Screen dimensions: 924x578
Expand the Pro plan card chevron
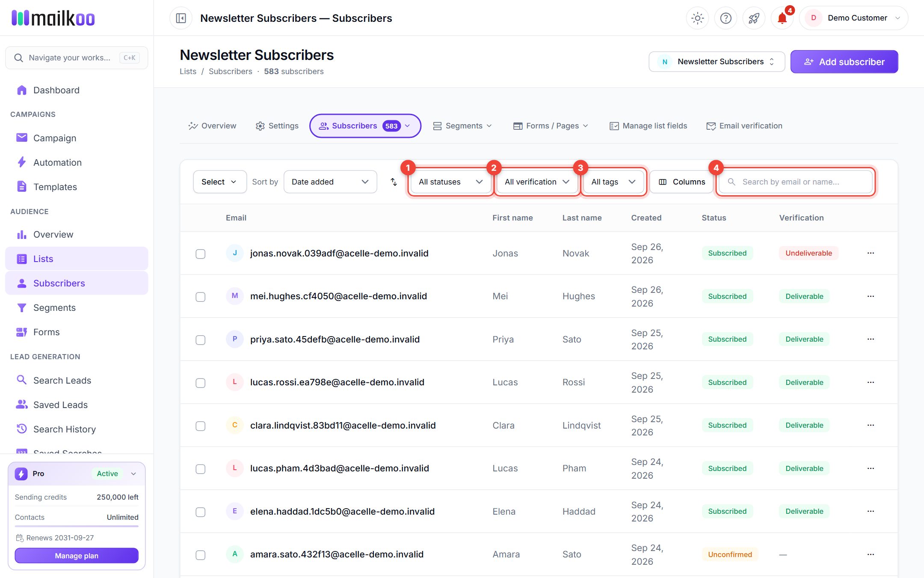(x=133, y=474)
